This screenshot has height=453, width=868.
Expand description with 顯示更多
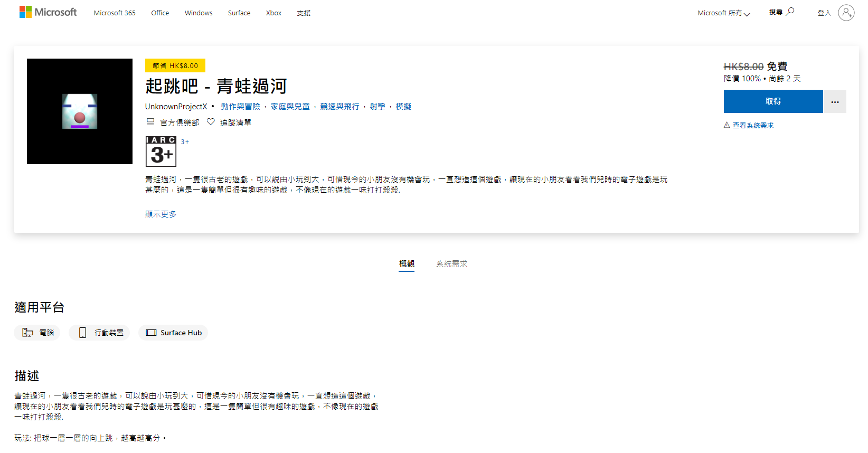tap(161, 214)
